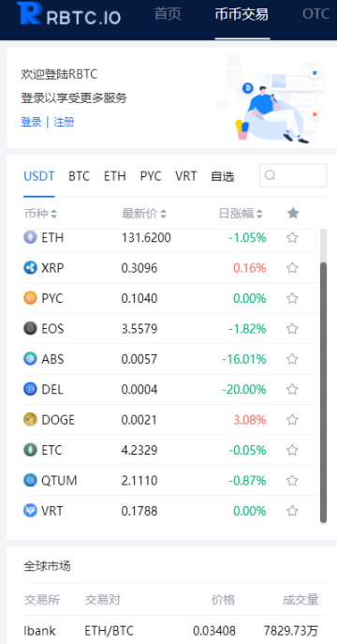
Task: Click the DOGE coin icon
Action: 30,420
